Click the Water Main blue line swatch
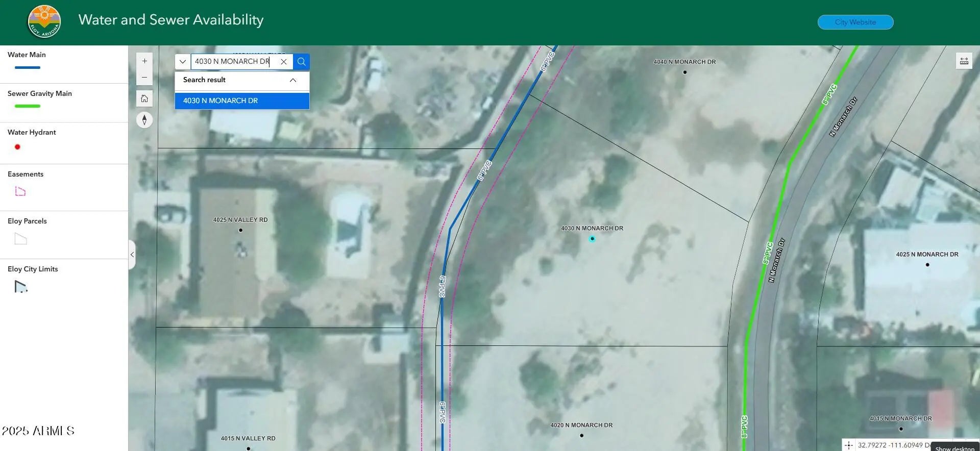Image resolution: width=980 pixels, height=451 pixels. (28, 67)
